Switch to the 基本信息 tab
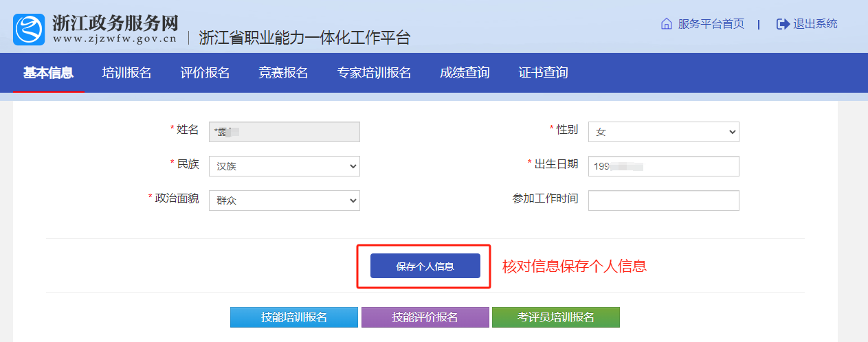The height and width of the screenshot is (342, 868). tap(48, 73)
